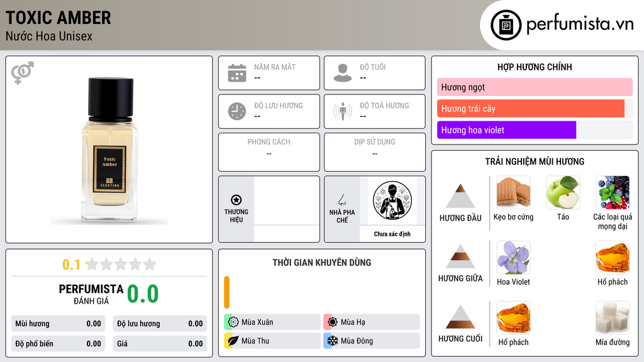Click the nose icon above Nhà Pha Chế

click(x=341, y=200)
